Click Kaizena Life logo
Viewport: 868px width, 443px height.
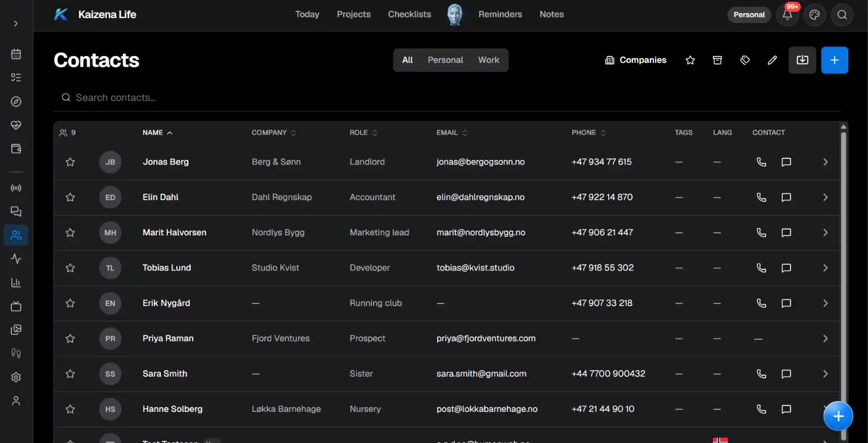[x=95, y=15]
